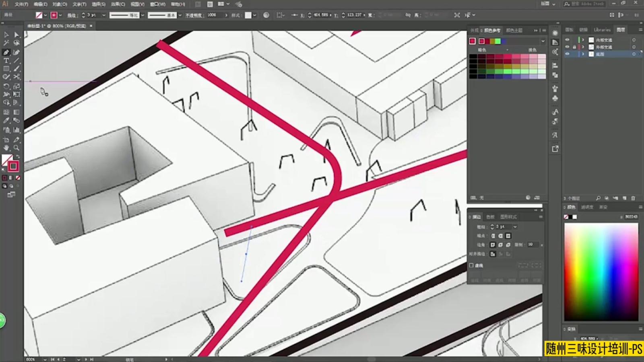
Task: Select the Type tool
Action: point(6,61)
